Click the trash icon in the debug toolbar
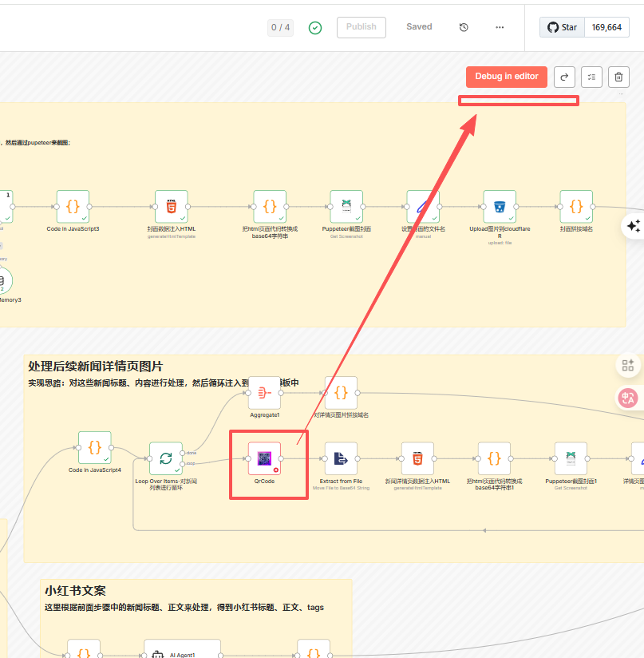 point(618,77)
